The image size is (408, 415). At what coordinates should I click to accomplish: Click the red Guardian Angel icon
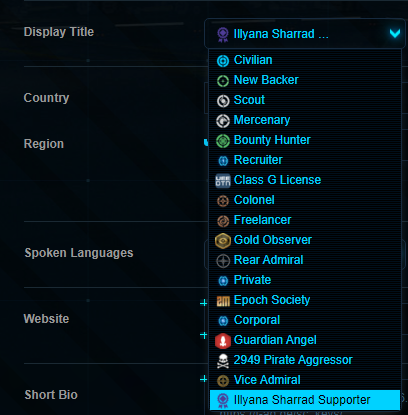pos(223,341)
